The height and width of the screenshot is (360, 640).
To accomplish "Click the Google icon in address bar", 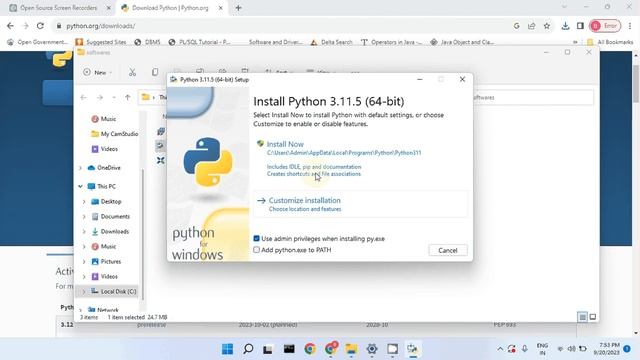I will [x=516, y=26].
